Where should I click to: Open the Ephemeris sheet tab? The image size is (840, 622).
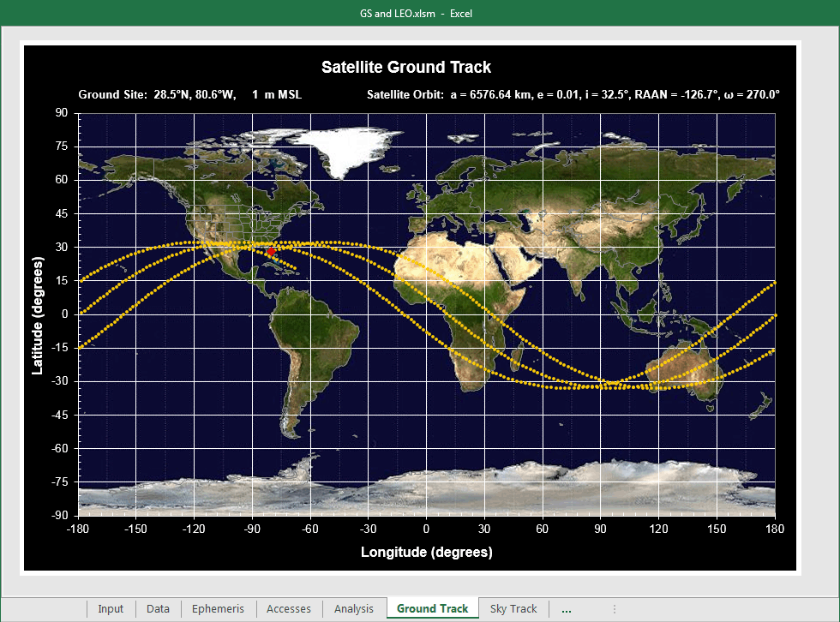pyautogui.click(x=218, y=609)
